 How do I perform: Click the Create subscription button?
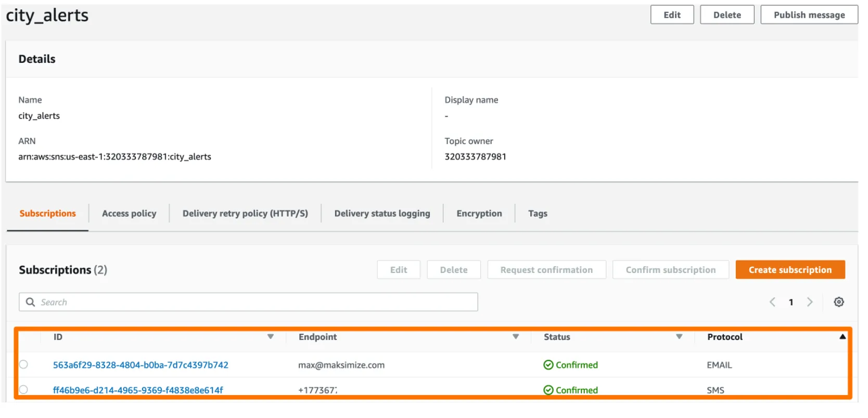(x=789, y=270)
